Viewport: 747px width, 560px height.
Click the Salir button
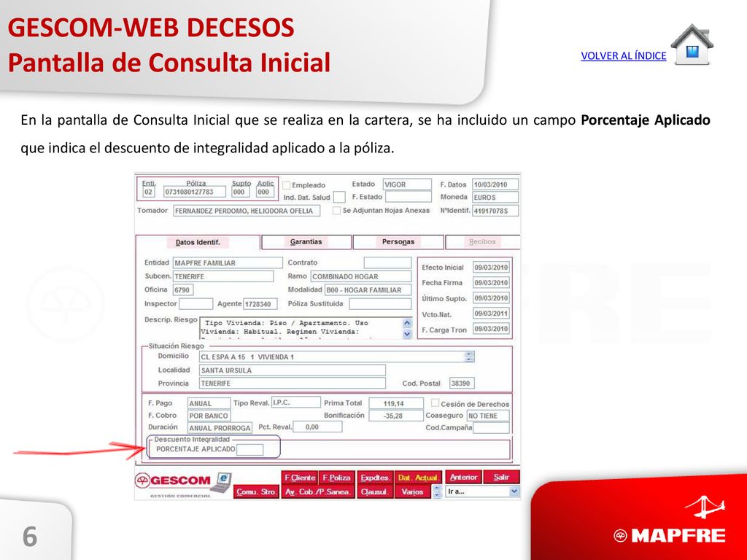(501, 477)
